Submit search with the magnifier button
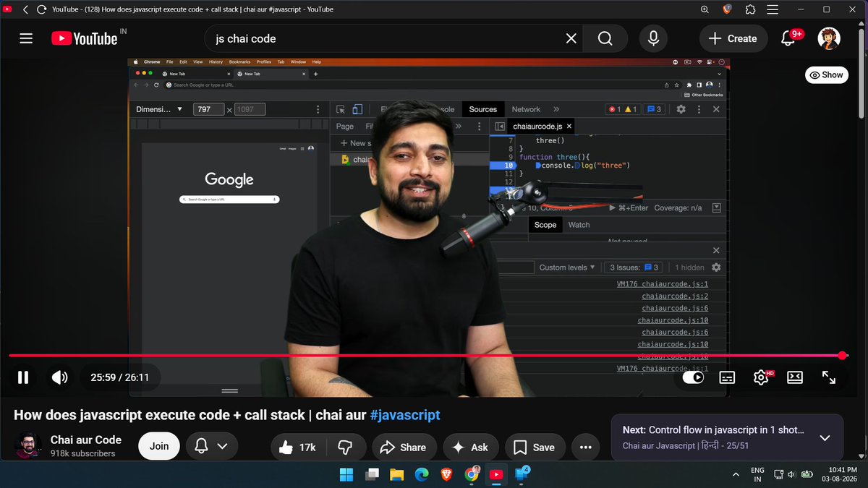Screen dimensions: 868x488 coord(605,38)
